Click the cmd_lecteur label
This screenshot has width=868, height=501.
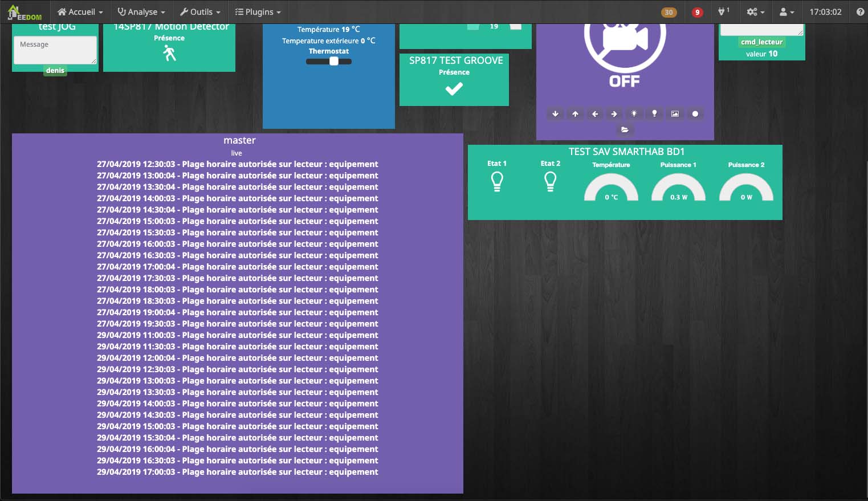[x=762, y=42]
